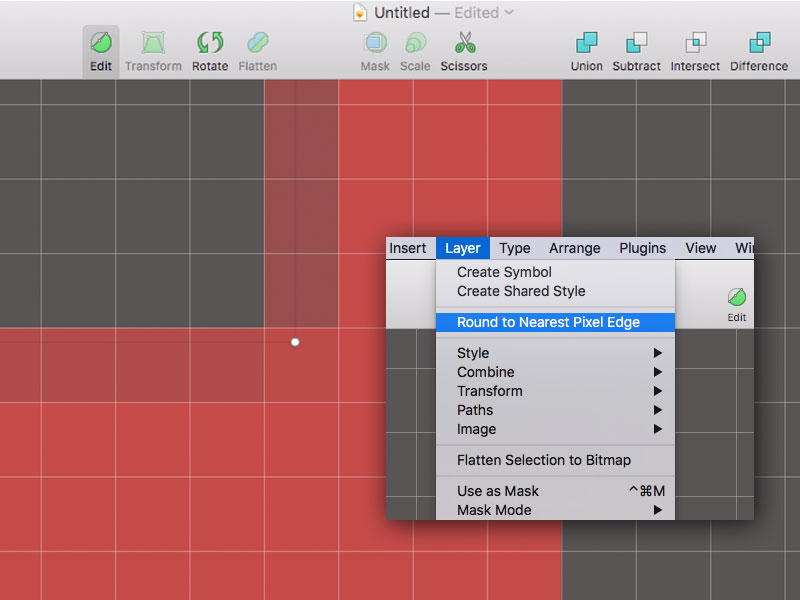Open the View menu
The width and height of the screenshot is (800, 600).
point(701,248)
